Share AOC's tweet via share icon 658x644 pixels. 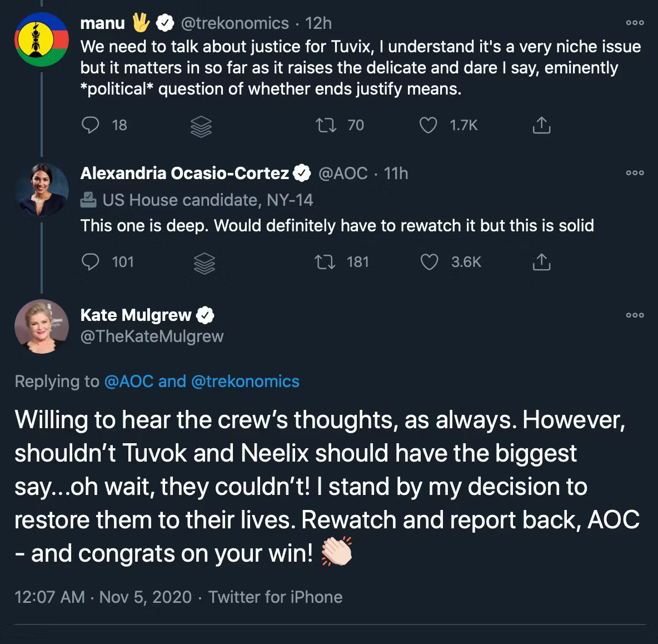(541, 262)
